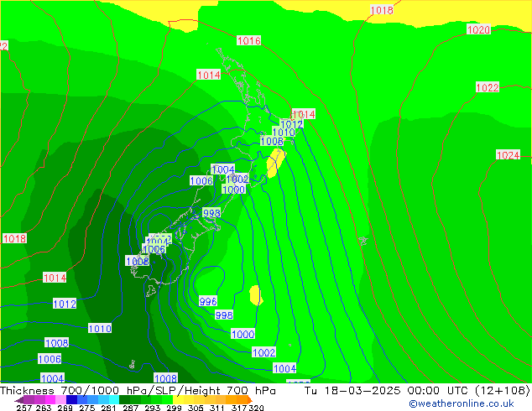Click the purple arrow start of the legend
The width and height of the screenshot is (532, 411).
(18, 400)
